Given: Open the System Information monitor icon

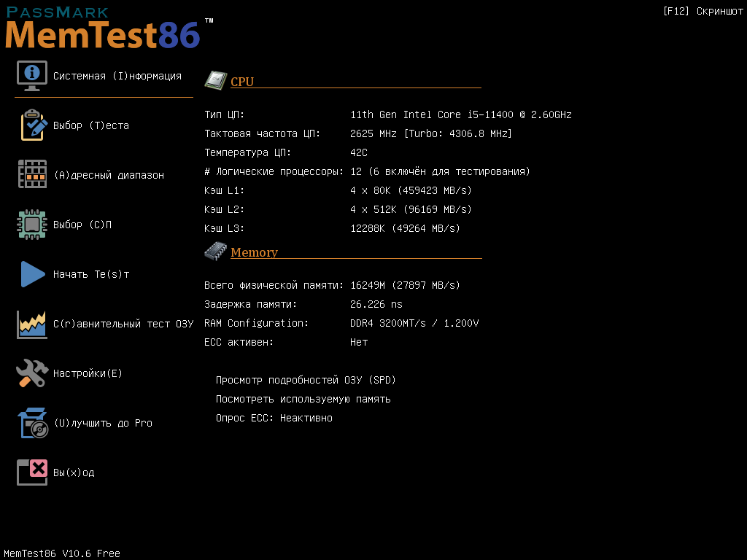Looking at the screenshot, I should coord(32,76).
